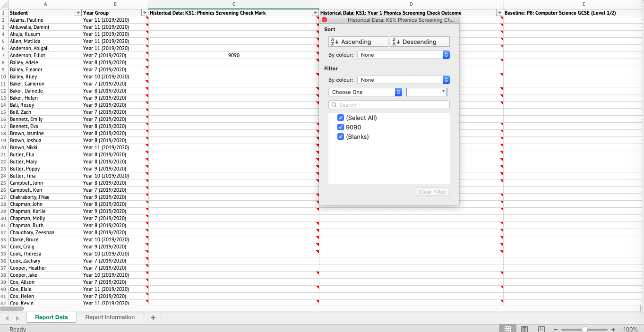Uncheck the 9090 filter value
Image resolution: width=644 pixels, height=332 pixels.
341,127
